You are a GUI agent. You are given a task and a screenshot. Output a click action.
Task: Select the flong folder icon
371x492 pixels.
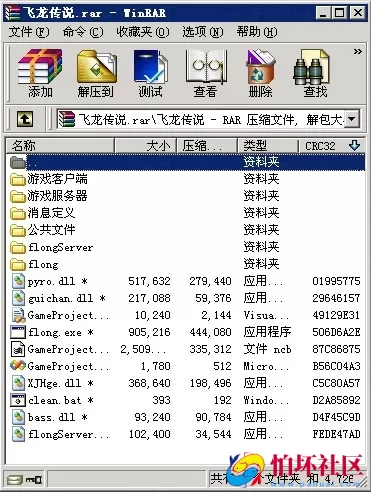tap(18, 265)
